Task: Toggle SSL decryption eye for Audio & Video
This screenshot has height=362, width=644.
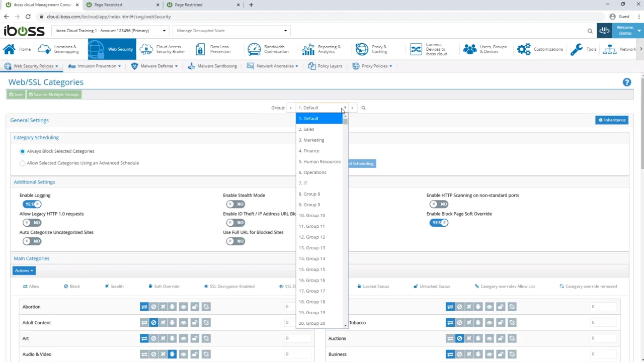Action: pos(183,354)
